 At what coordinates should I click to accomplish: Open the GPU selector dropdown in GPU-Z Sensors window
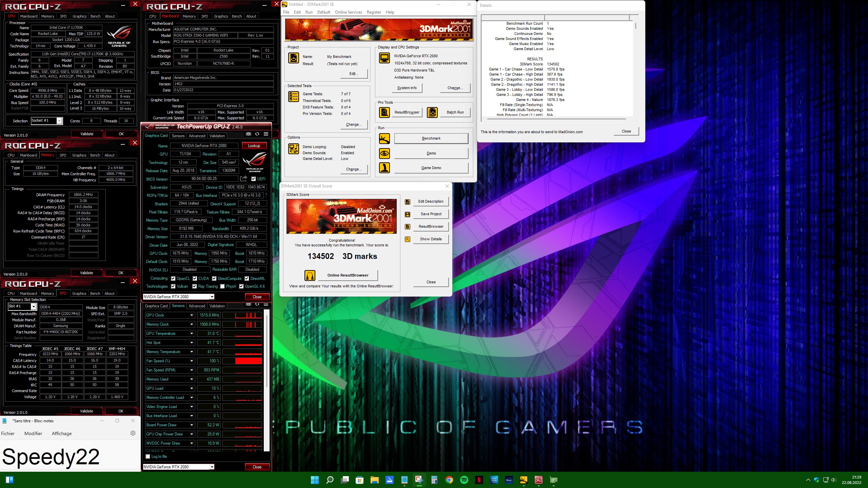(x=179, y=467)
